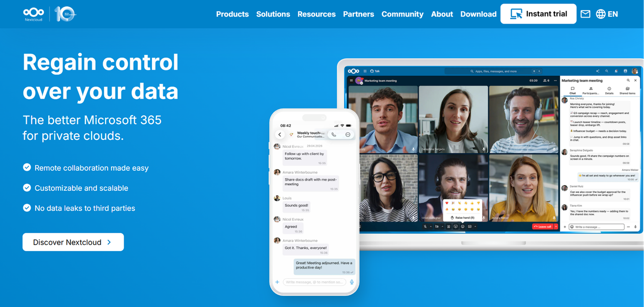Toggle background blur button in call

449,226
